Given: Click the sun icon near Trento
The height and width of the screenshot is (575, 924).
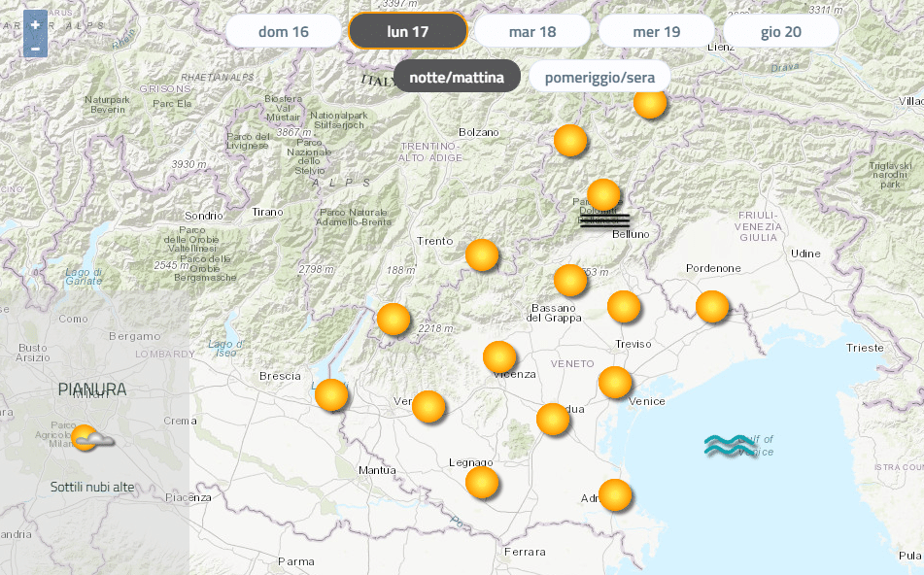Looking at the screenshot, I should point(482,255).
